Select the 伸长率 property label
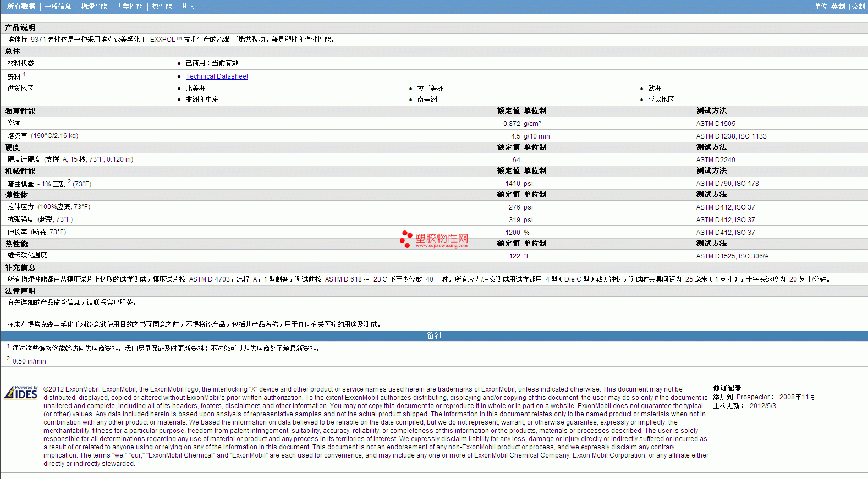868x479 pixels. (37, 232)
